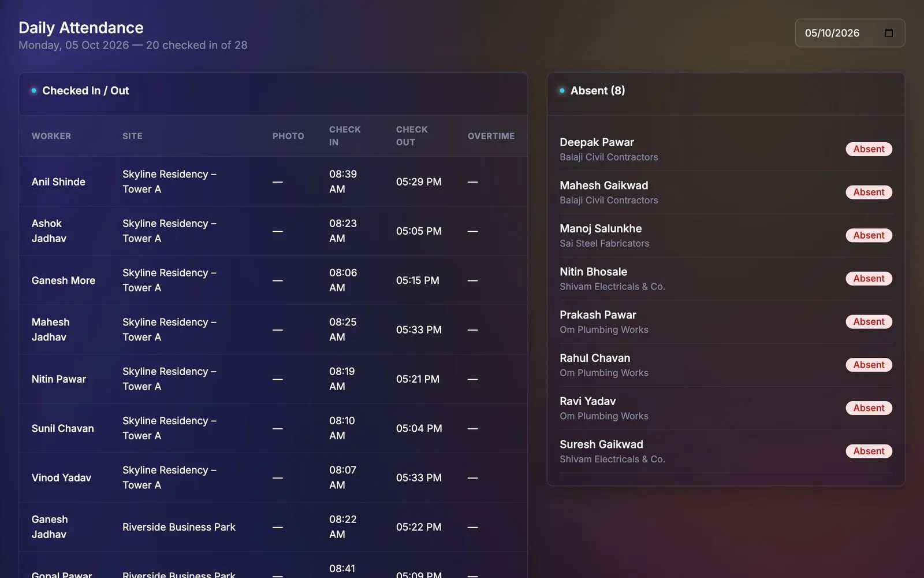Select the 05:05 PM check-out for Ashok Jadhav
924x578 pixels.
click(x=419, y=231)
